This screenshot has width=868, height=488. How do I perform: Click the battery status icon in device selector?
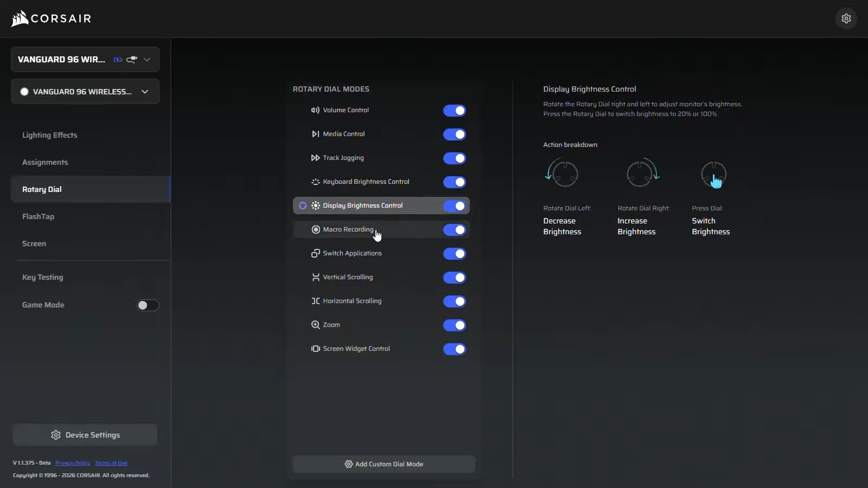(118, 60)
